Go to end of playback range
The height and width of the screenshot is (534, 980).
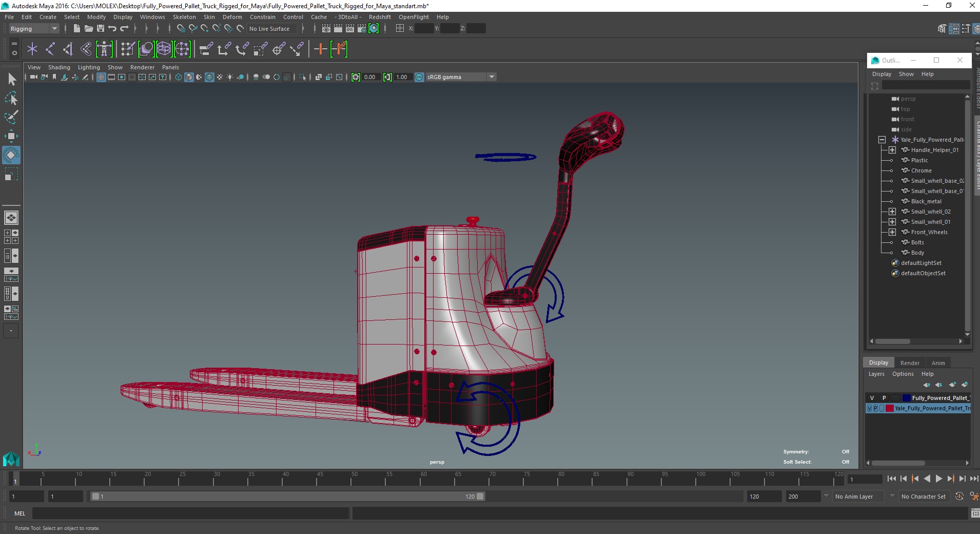[974, 479]
